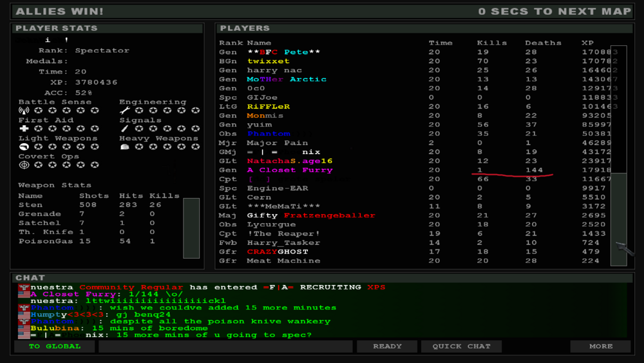
Task: Select player NatachaS.age16
Action: point(415,161)
